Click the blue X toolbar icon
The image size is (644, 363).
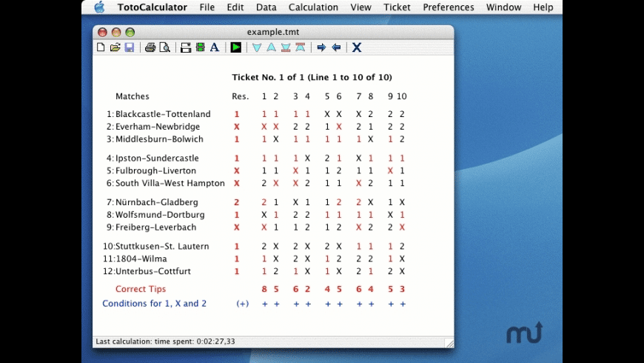pyautogui.click(x=357, y=47)
